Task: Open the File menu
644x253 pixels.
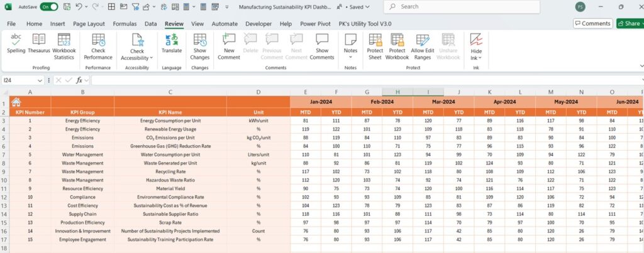Action: click(x=11, y=24)
